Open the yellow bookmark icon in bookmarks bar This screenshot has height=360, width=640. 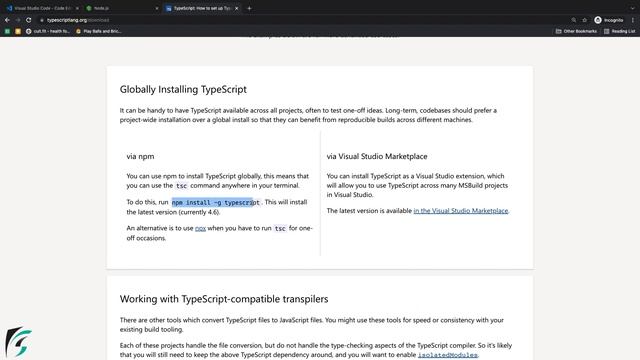(x=18, y=31)
